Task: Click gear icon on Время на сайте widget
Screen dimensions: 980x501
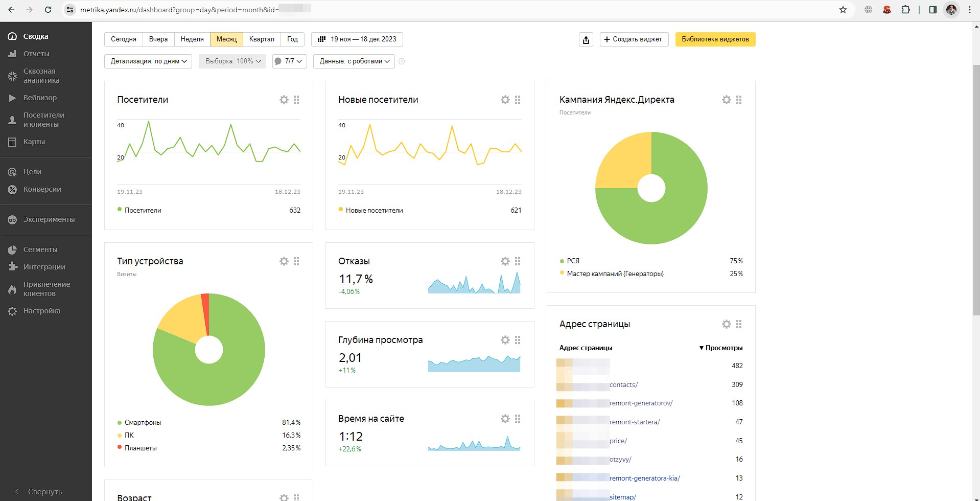Action: coord(505,419)
